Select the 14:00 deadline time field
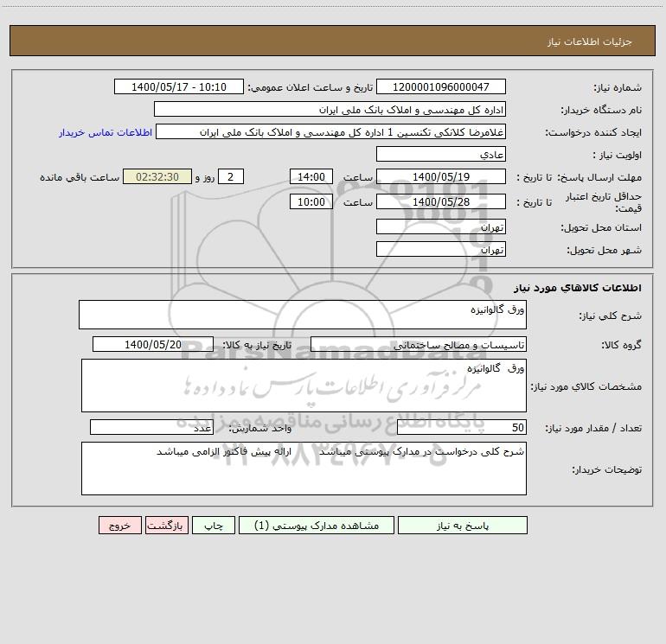 311,176
